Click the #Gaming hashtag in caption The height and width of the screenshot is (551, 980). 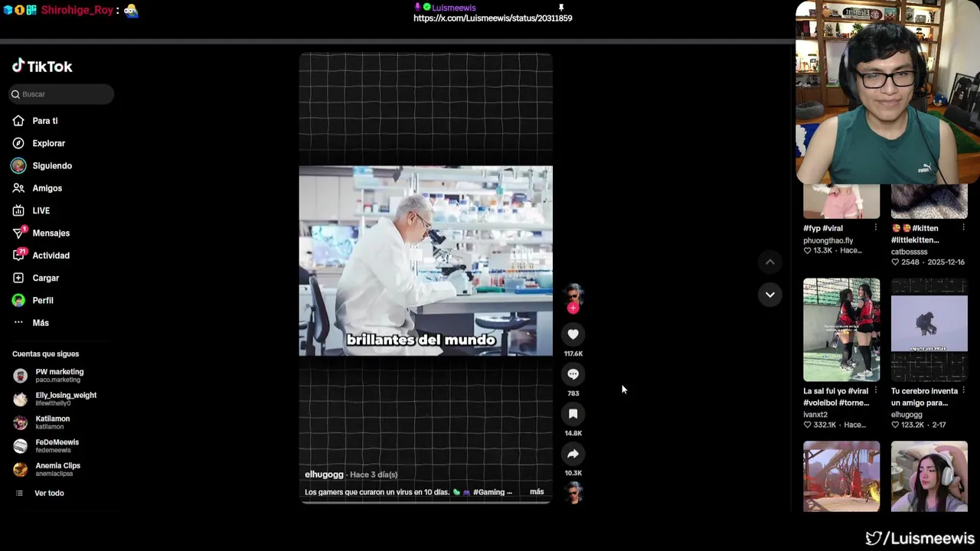point(489,492)
